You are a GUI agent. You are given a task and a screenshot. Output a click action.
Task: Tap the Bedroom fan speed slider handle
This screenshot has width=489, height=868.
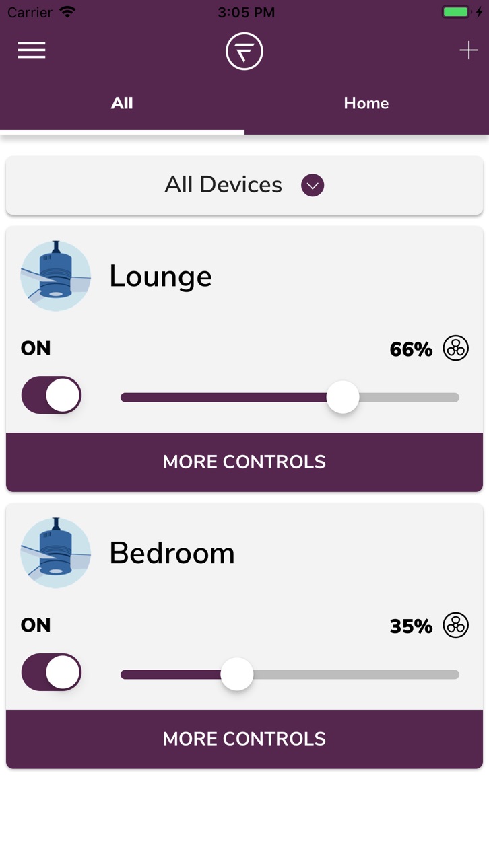(x=237, y=674)
